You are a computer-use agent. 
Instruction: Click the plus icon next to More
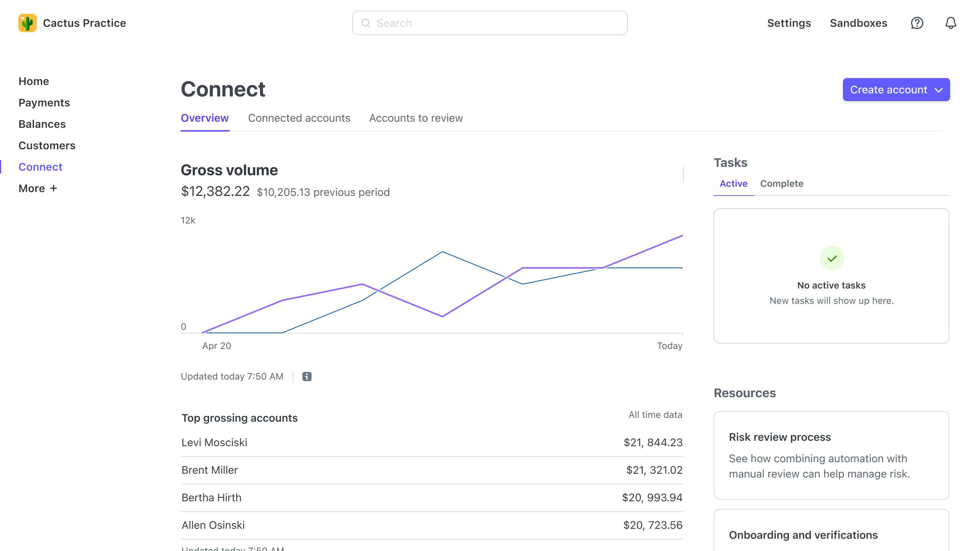pos(54,188)
